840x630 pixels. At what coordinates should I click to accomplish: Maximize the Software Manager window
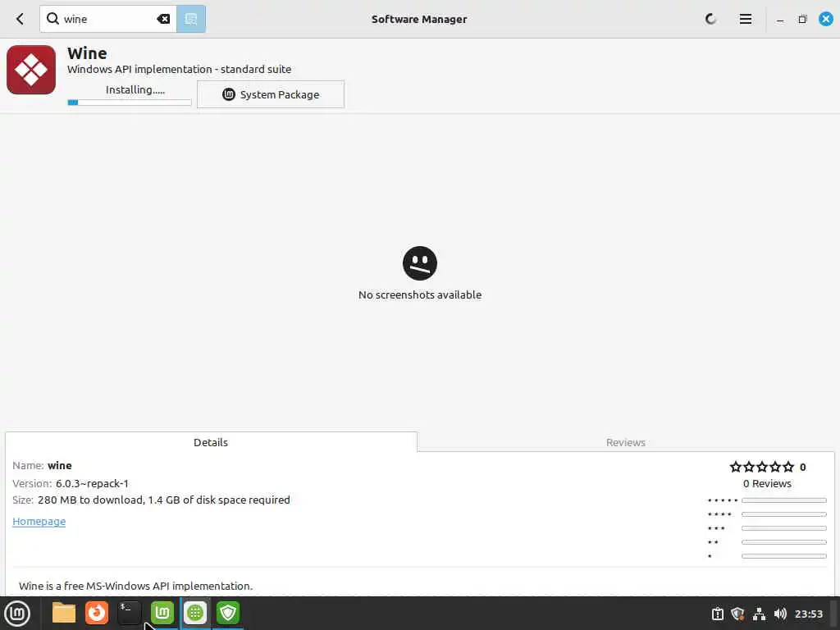[802, 20]
